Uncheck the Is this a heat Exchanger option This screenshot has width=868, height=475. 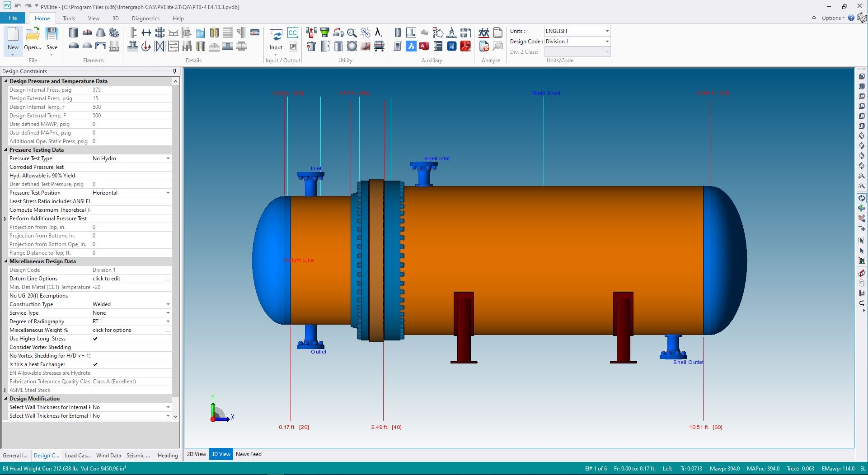point(95,364)
